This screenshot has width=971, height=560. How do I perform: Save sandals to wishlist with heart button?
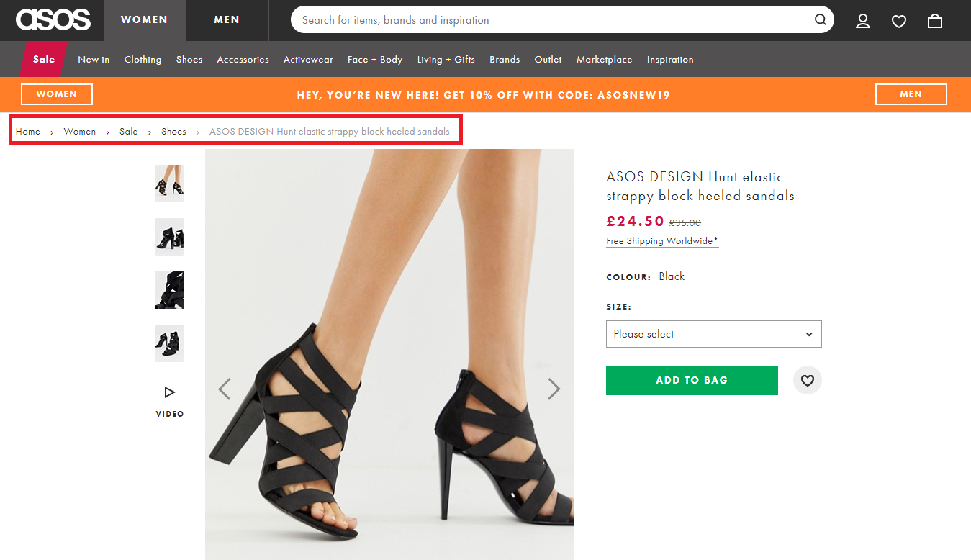807,380
